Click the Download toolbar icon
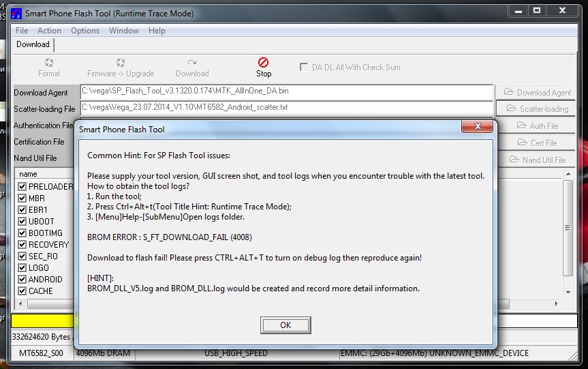Screen dimensions: 588x369 pyautogui.click(x=192, y=63)
